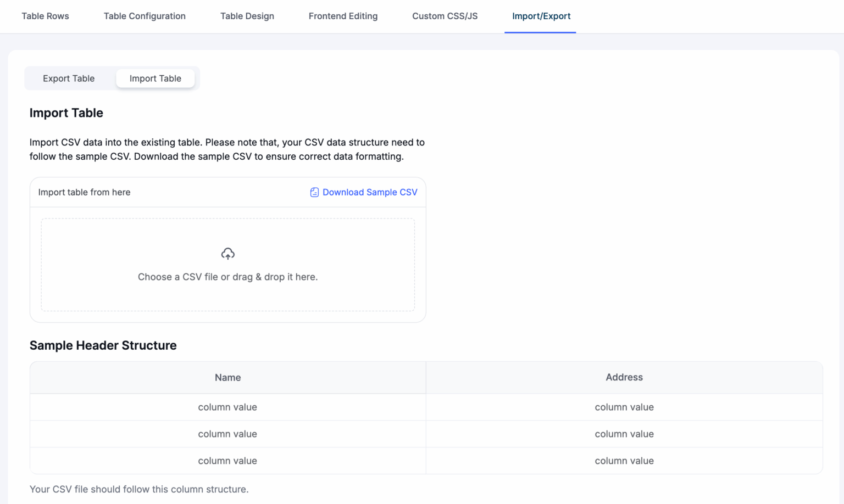Click the CSV drag and drop zone
Viewport: 844px width, 504px height.
[227, 265]
